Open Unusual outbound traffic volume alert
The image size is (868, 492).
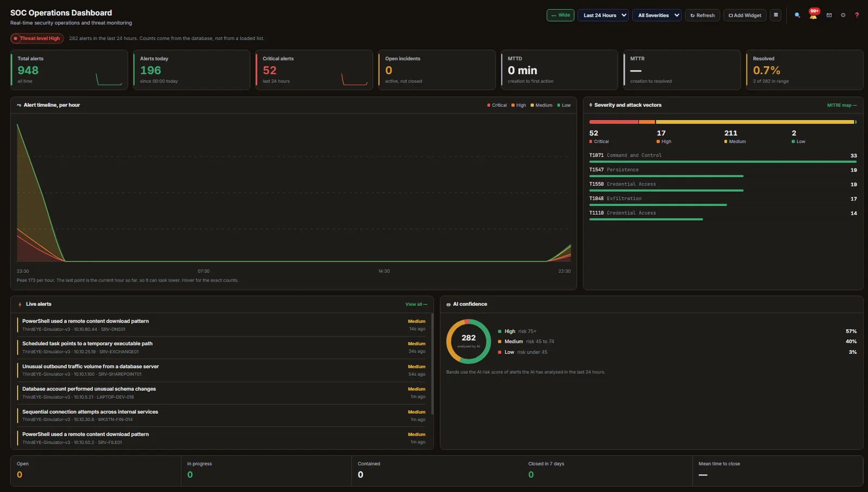(x=222, y=370)
